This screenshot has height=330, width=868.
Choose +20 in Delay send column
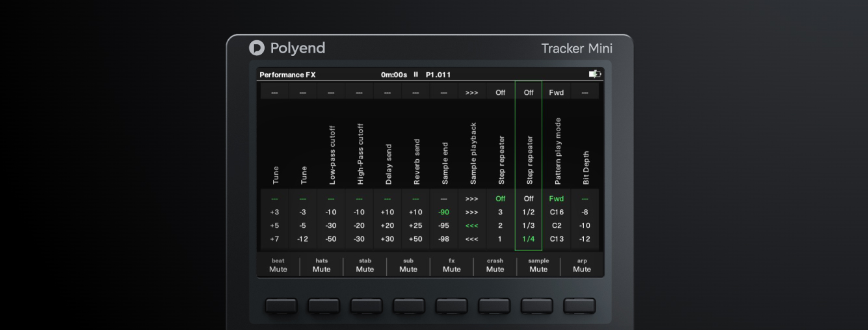tap(387, 225)
